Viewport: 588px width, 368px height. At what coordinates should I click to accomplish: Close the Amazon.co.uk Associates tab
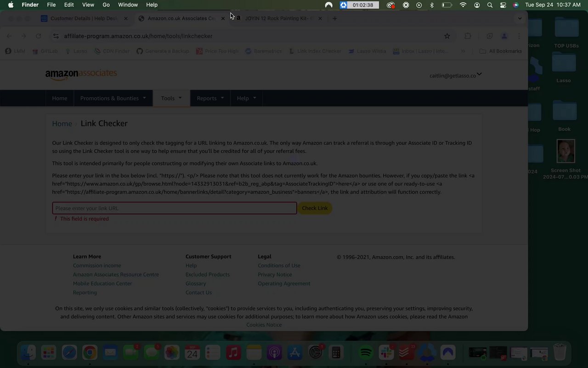pos(223,18)
